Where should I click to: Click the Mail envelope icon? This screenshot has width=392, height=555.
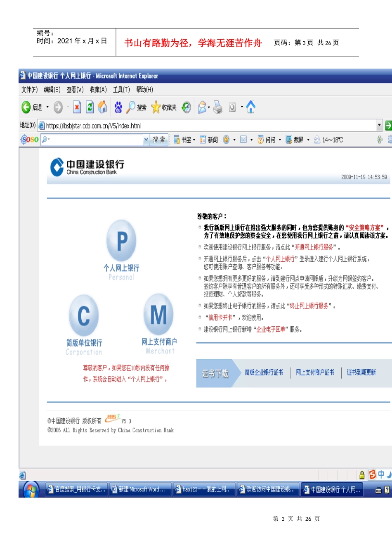pos(202,107)
